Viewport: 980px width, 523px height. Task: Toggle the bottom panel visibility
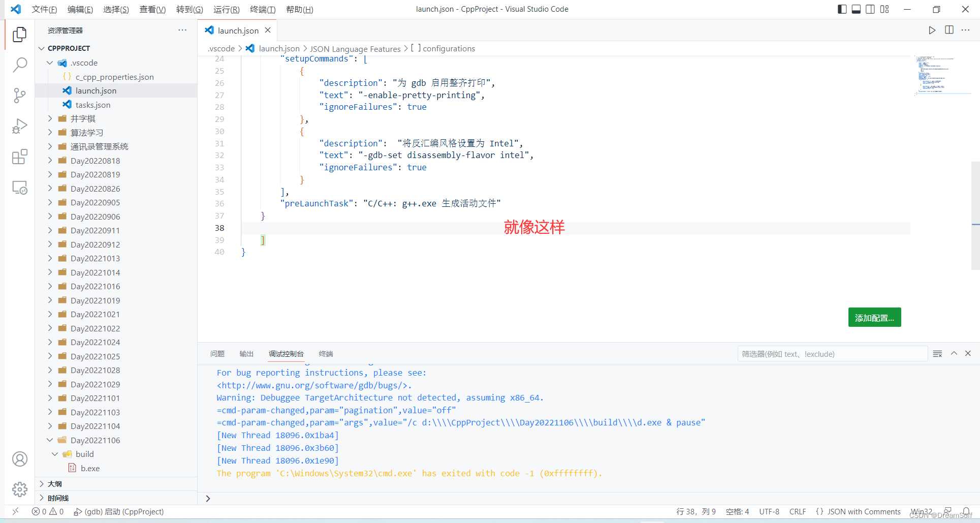click(856, 9)
